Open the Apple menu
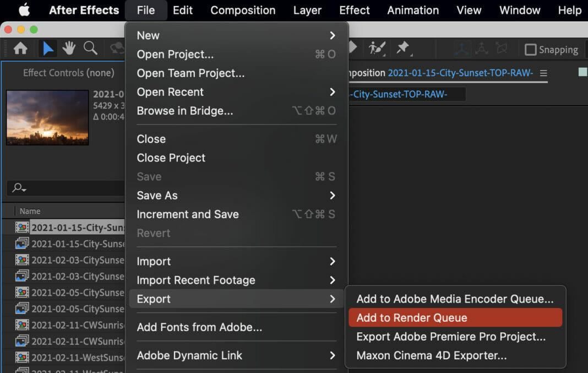The width and height of the screenshot is (588, 373). [x=23, y=10]
